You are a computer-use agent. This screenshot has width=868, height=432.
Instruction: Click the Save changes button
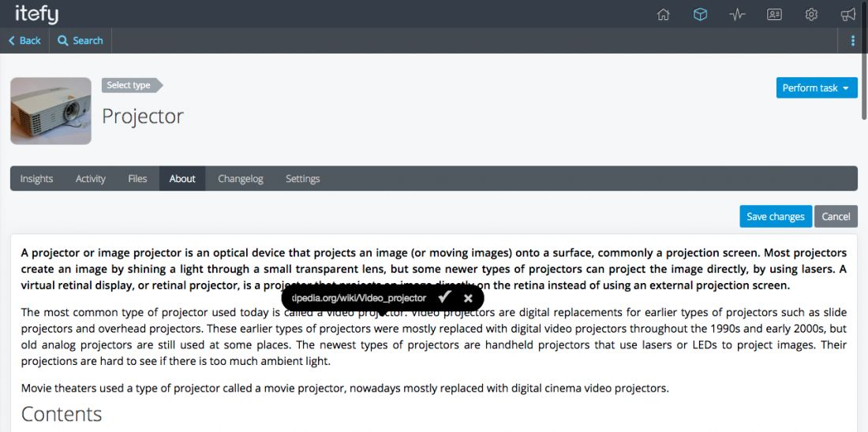(x=775, y=217)
